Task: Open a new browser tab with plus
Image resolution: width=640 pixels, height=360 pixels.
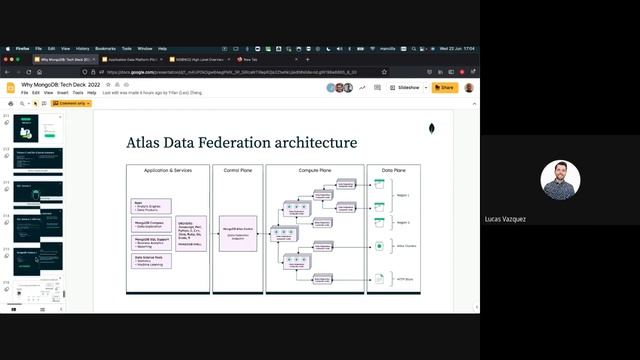Action: tap(308, 60)
